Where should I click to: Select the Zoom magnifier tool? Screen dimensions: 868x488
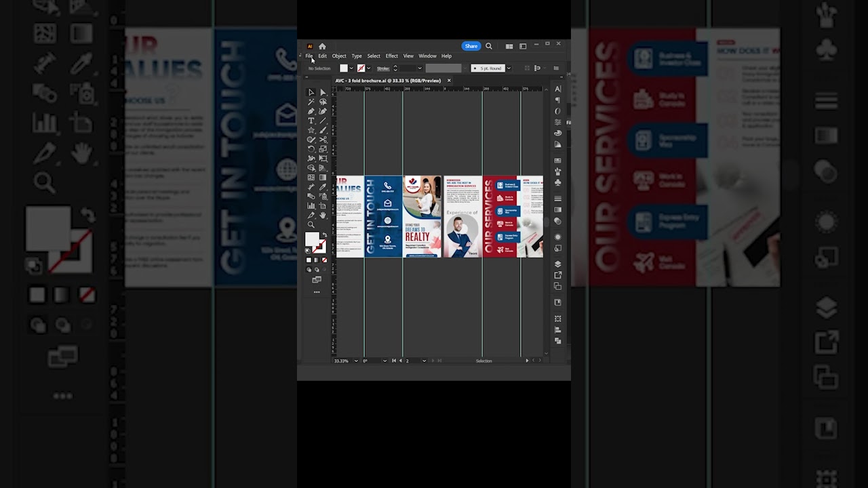click(x=311, y=224)
